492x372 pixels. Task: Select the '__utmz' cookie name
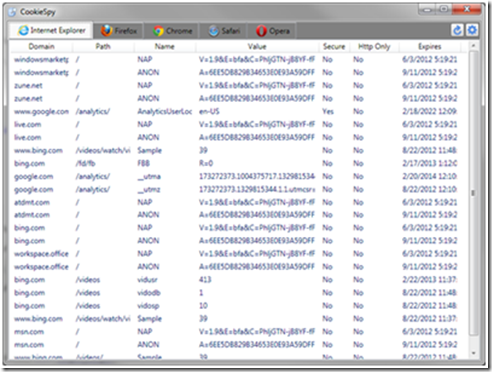point(149,189)
